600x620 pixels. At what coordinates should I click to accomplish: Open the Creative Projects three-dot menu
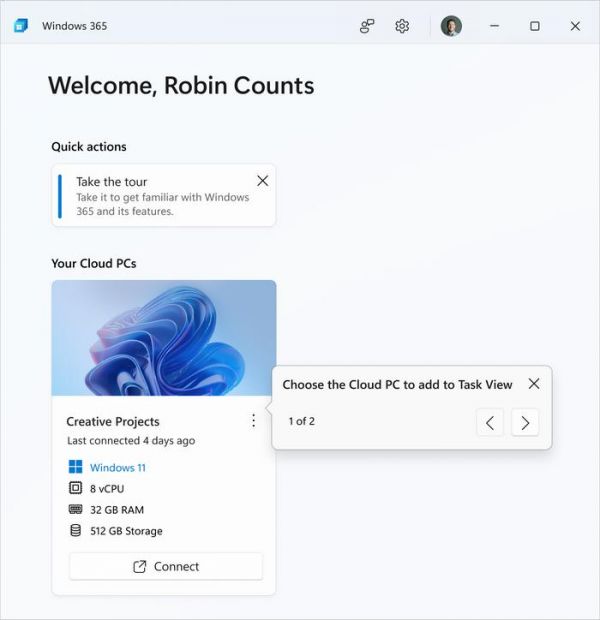(253, 421)
